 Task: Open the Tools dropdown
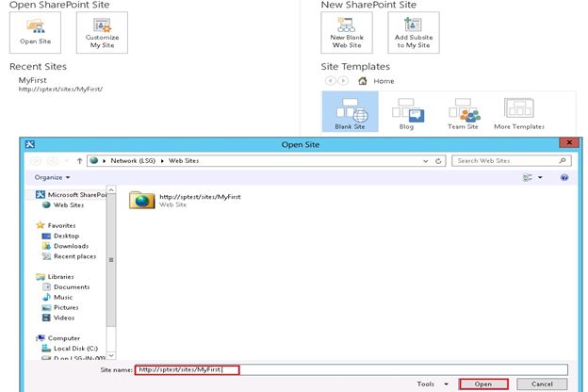(433, 384)
